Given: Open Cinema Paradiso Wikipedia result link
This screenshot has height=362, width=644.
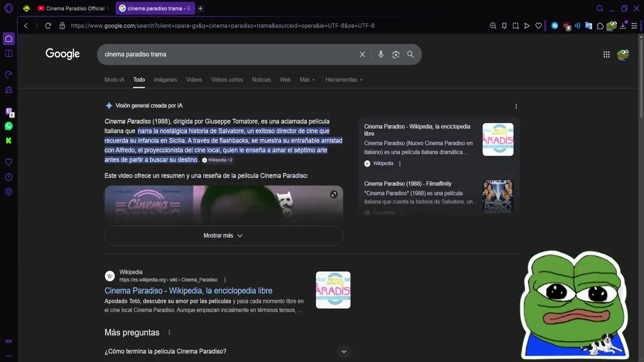Looking at the screenshot, I should (x=188, y=291).
